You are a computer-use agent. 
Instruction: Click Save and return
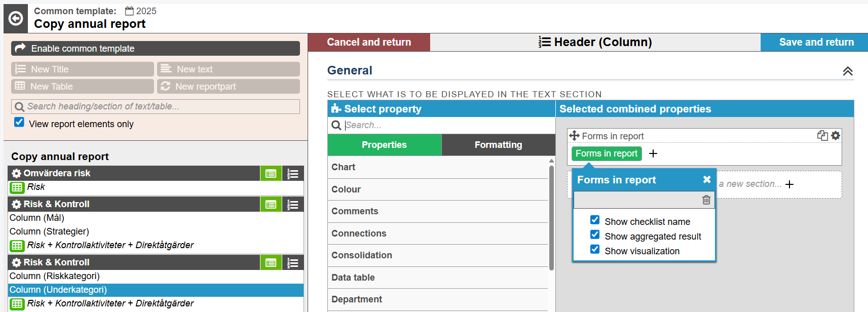(816, 42)
